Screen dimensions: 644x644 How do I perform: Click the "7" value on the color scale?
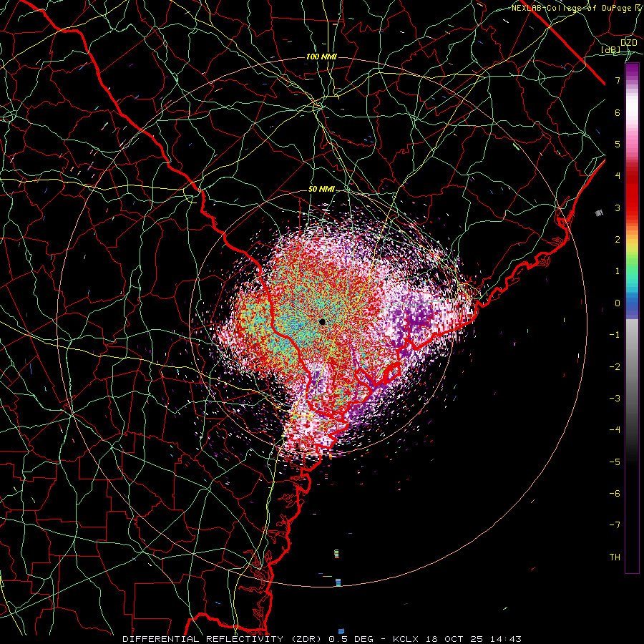(618, 80)
